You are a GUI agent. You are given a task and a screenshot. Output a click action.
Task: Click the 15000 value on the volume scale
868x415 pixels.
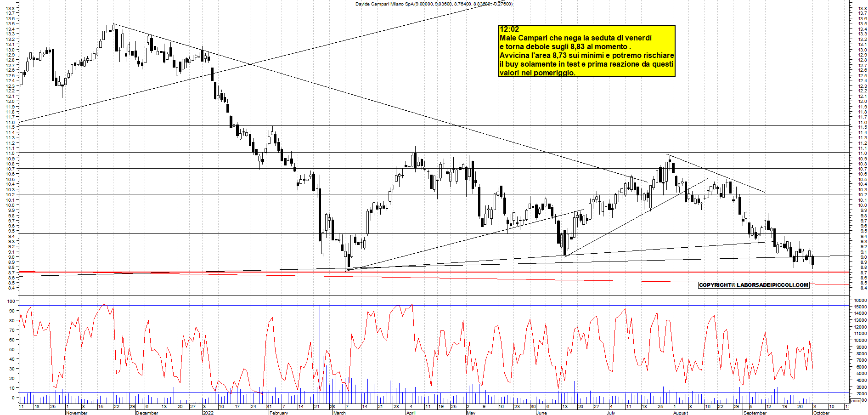(860, 307)
